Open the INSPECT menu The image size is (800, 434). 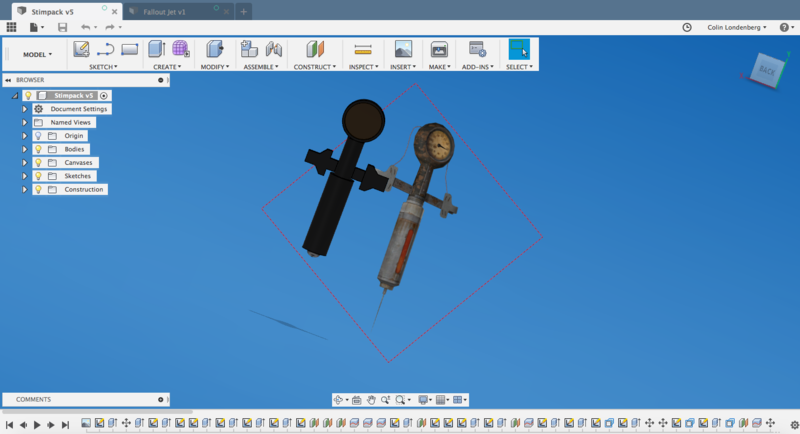(x=364, y=67)
